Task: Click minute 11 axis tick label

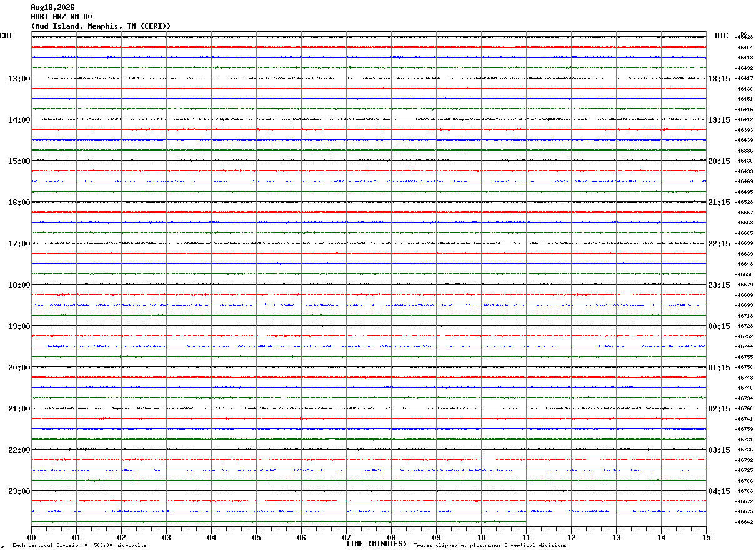Action: (527, 537)
